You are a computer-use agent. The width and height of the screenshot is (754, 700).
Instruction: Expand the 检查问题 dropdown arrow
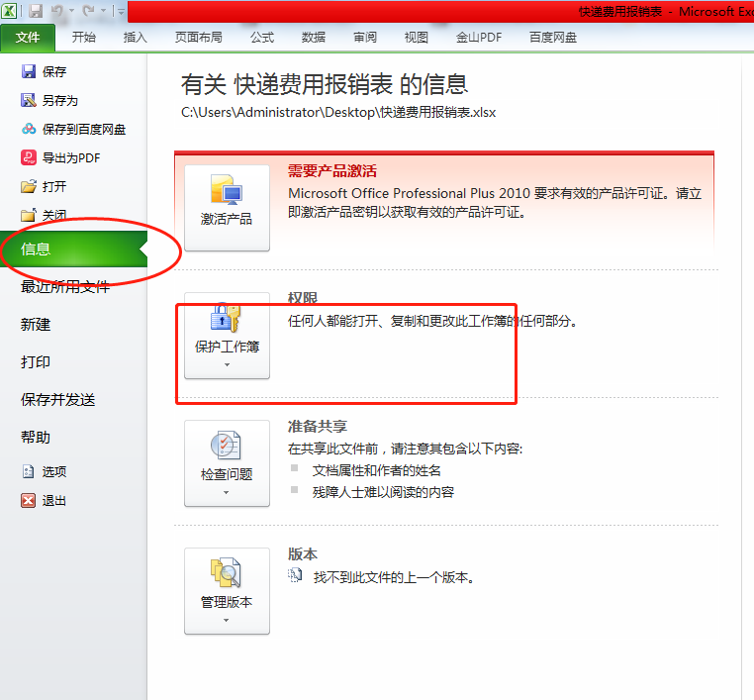(x=227, y=493)
